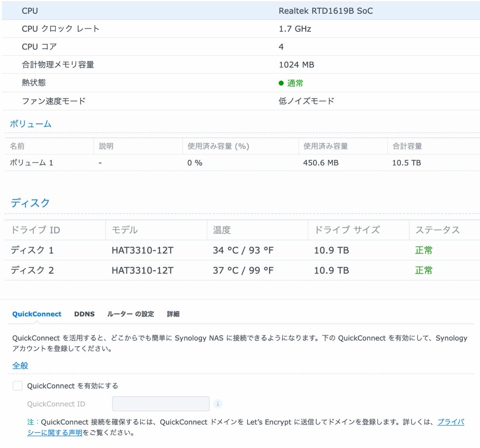Click the ボリューム section heading
The width and height of the screenshot is (480, 448).
(30, 124)
